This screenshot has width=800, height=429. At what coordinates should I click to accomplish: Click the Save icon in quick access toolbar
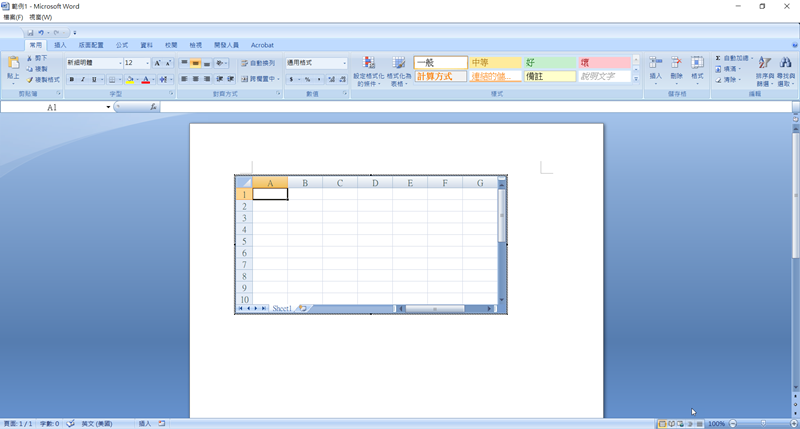30,33
